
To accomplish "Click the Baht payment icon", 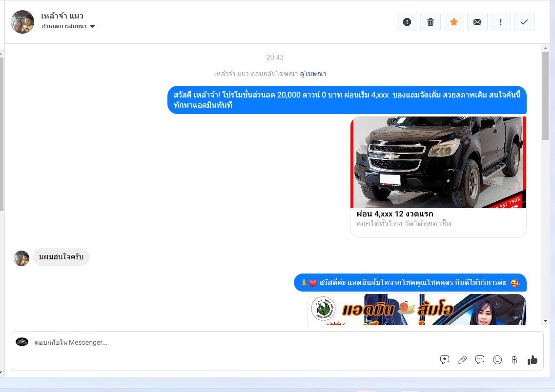I will (x=514, y=360).
